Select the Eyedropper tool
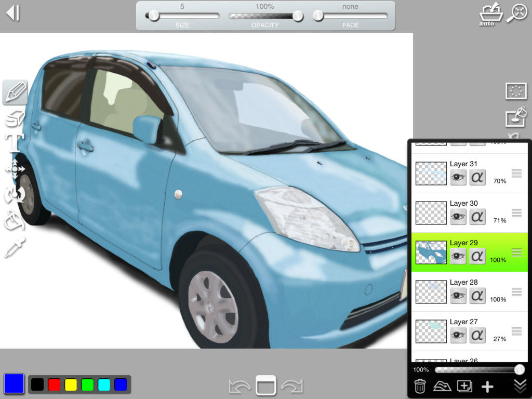 click(x=14, y=247)
